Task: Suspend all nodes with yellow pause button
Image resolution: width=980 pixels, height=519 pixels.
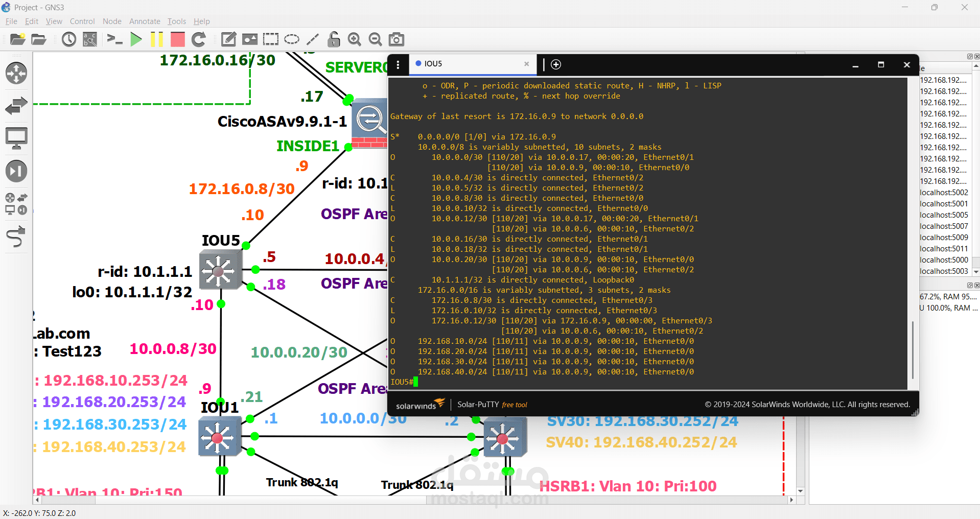Action: pyautogui.click(x=157, y=39)
